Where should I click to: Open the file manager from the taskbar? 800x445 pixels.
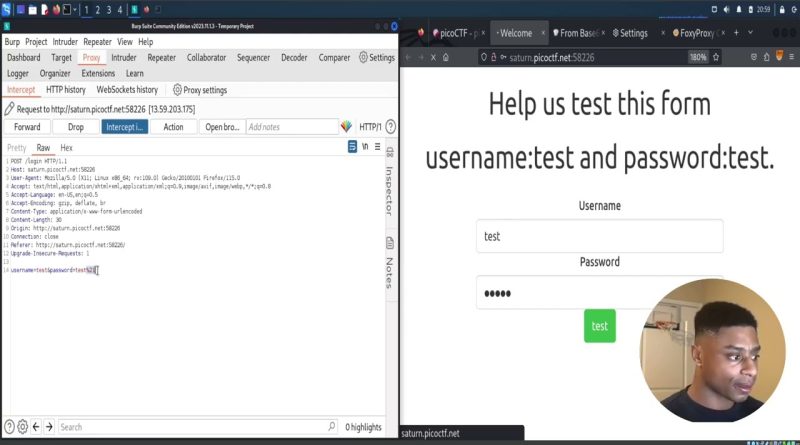tap(33, 10)
